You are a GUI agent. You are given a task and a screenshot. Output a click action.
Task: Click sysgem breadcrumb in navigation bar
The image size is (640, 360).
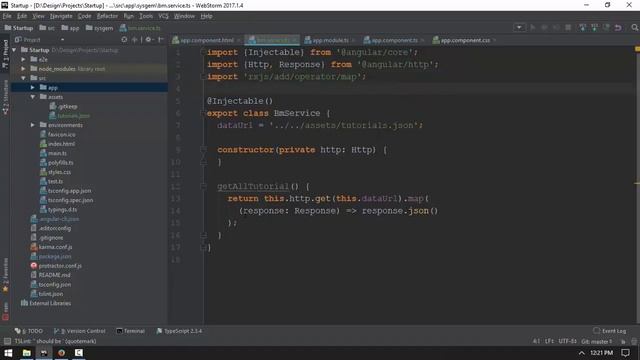pos(99,28)
